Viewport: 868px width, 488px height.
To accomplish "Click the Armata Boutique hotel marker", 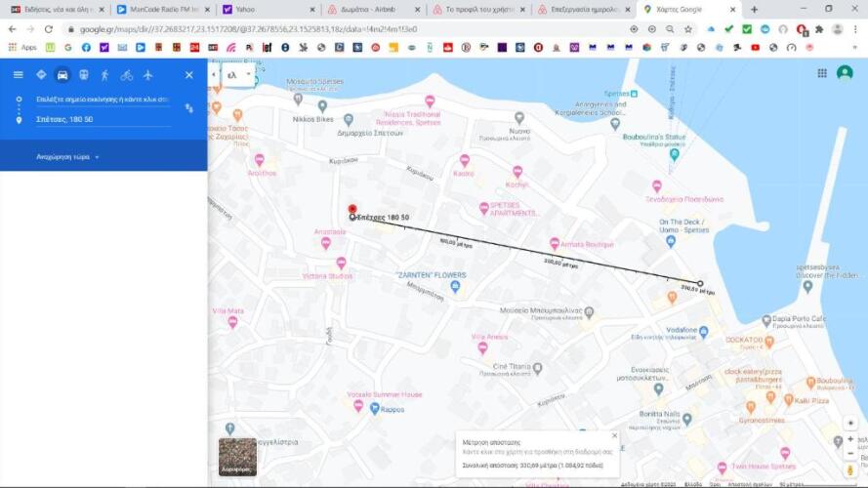I will click(x=555, y=243).
